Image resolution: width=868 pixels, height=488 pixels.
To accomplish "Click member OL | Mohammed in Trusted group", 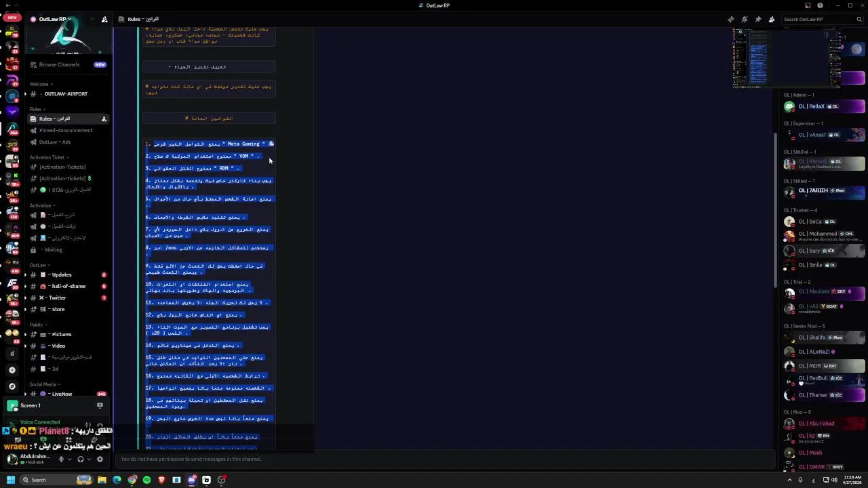I will [x=824, y=235].
